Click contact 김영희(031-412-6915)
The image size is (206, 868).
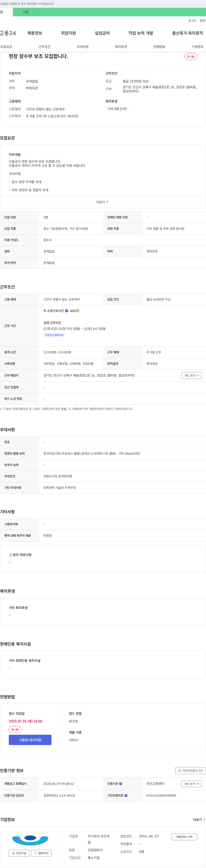[x=59, y=796]
